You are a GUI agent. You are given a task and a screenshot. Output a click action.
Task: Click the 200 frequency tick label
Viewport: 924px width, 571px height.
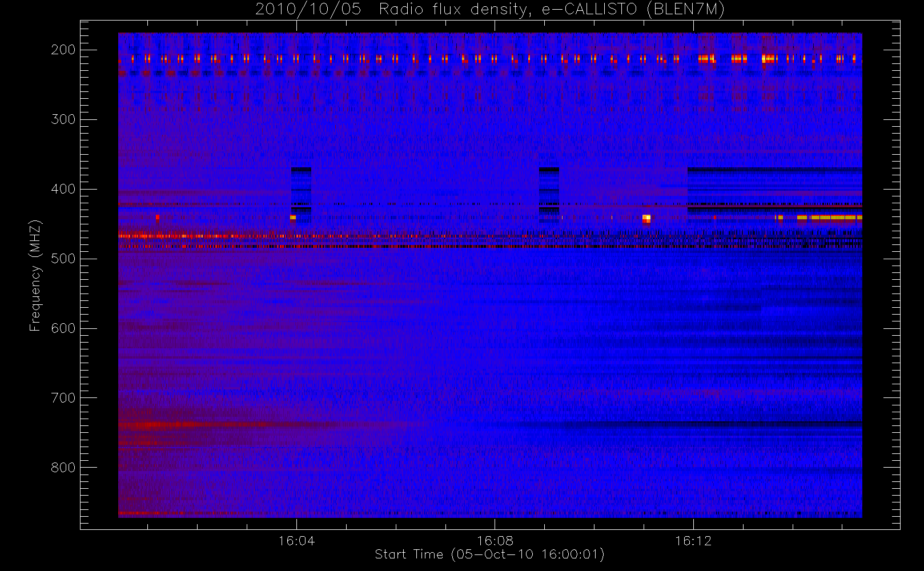(x=63, y=50)
